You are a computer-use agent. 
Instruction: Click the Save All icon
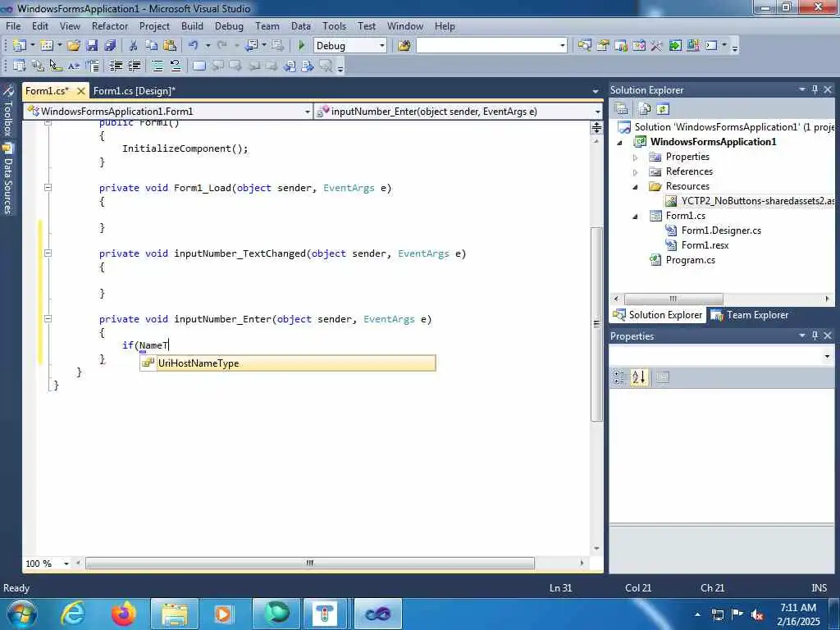pyautogui.click(x=110, y=46)
